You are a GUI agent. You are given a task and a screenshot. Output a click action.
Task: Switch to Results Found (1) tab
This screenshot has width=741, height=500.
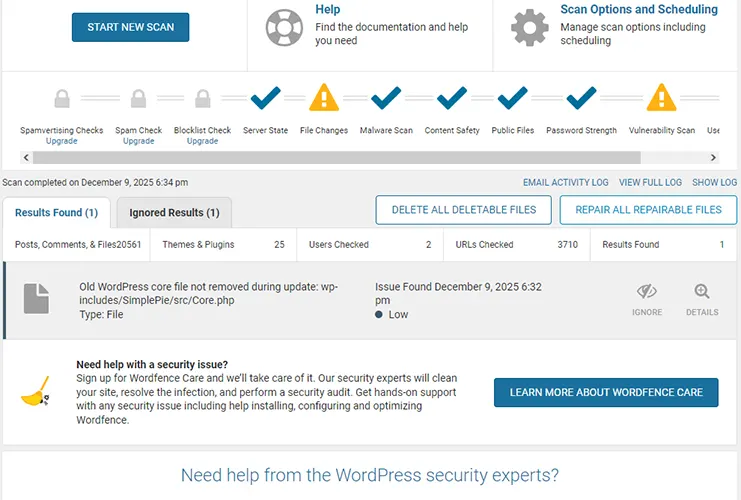(x=56, y=213)
